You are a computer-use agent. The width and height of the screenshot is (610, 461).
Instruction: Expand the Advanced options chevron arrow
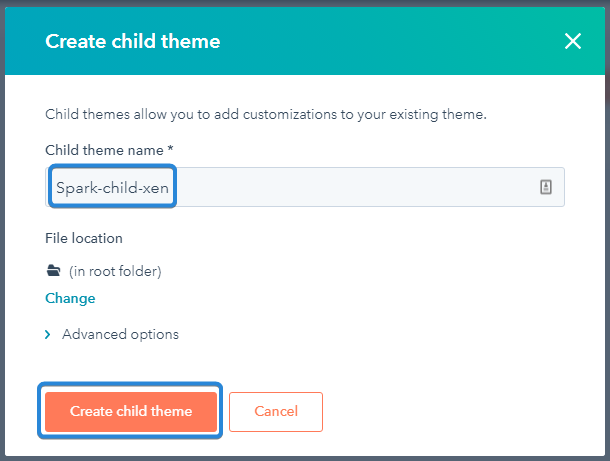pos(48,335)
